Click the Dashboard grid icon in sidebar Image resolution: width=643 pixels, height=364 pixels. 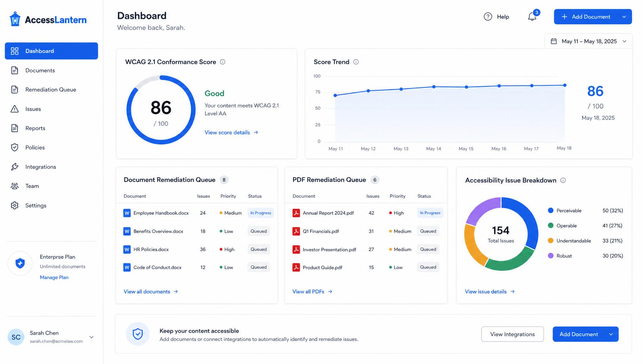15,51
